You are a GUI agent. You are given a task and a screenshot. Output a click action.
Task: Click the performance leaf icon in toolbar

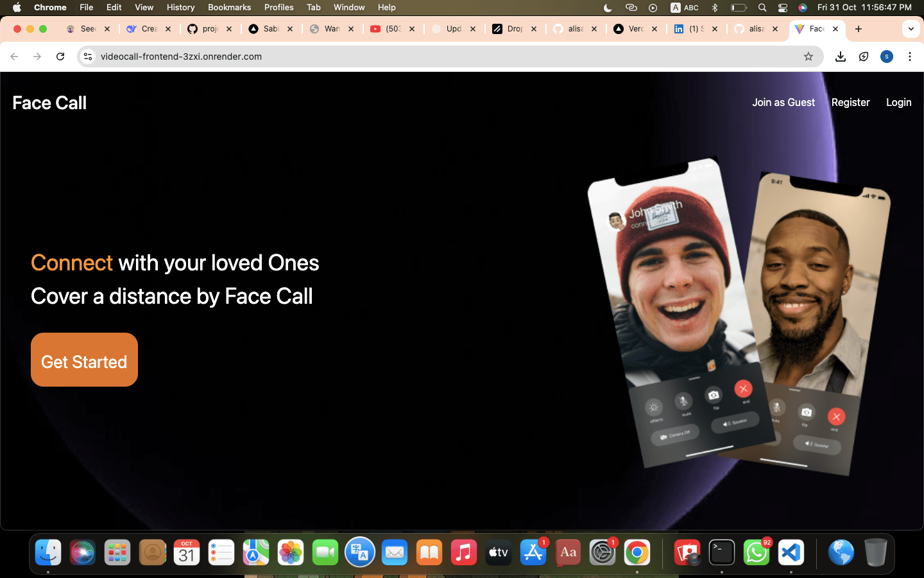coord(863,57)
